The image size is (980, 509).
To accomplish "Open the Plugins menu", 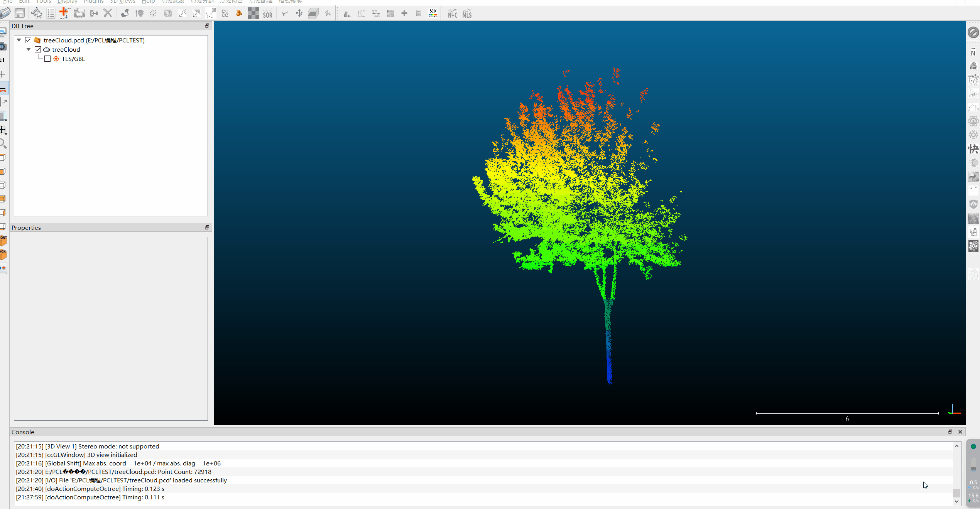I will point(93,2).
